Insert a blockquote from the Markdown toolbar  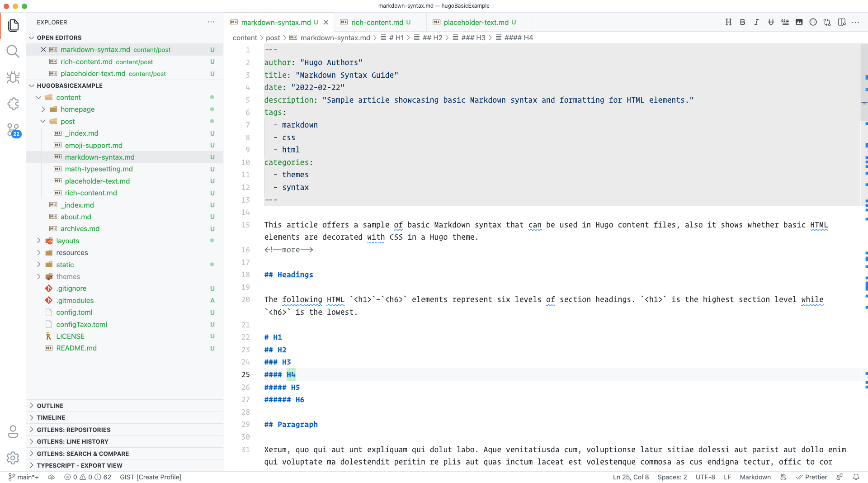pyautogui.click(x=785, y=22)
